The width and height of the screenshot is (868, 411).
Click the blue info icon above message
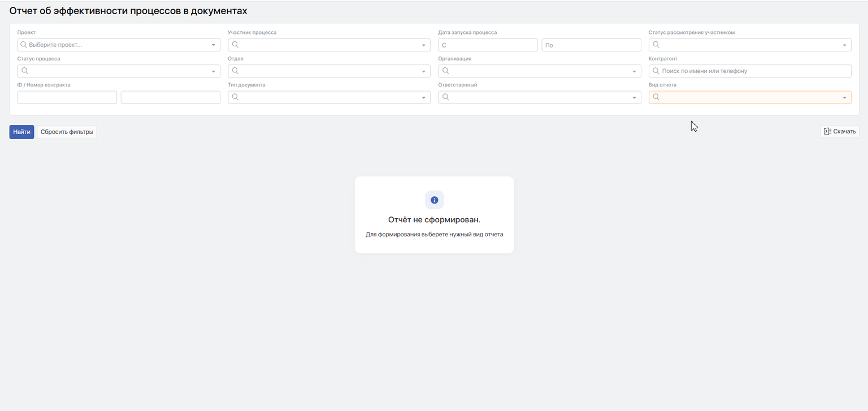(x=434, y=200)
